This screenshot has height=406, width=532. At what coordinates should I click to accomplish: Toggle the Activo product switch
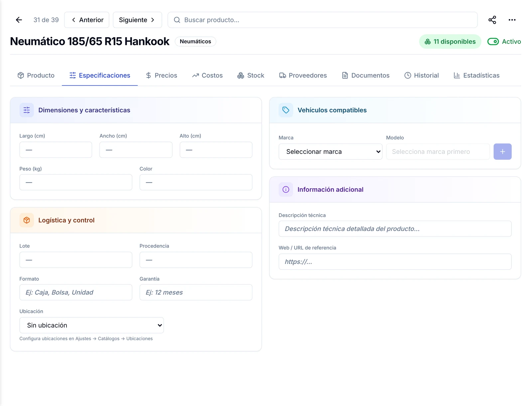493,42
